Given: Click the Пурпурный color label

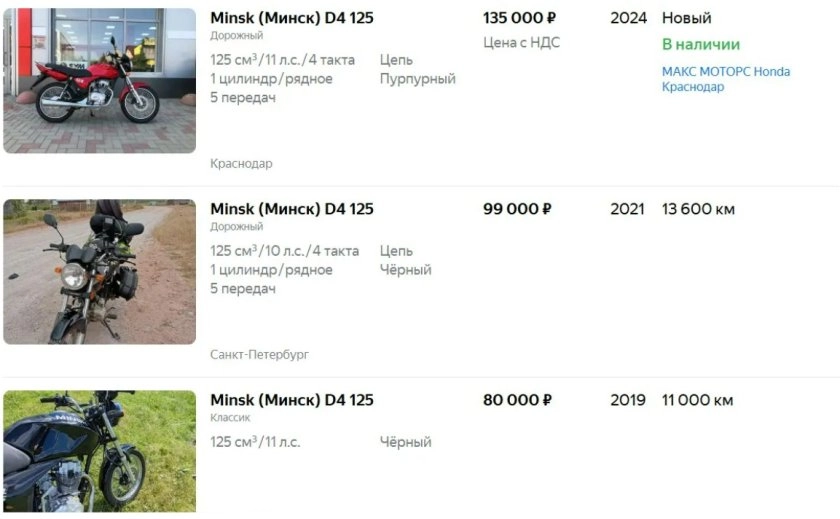Looking at the screenshot, I should click(x=417, y=79).
